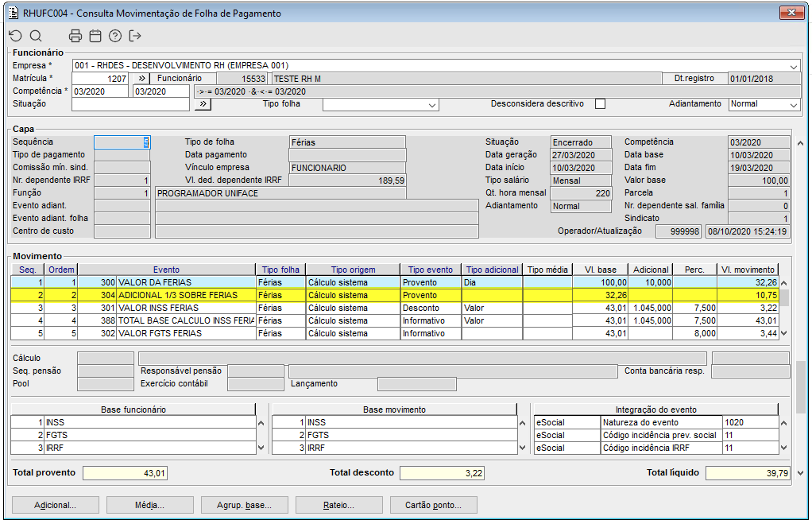812x524 pixels.
Task: Click the help question mark icon
Action: pyautogui.click(x=115, y=36)
